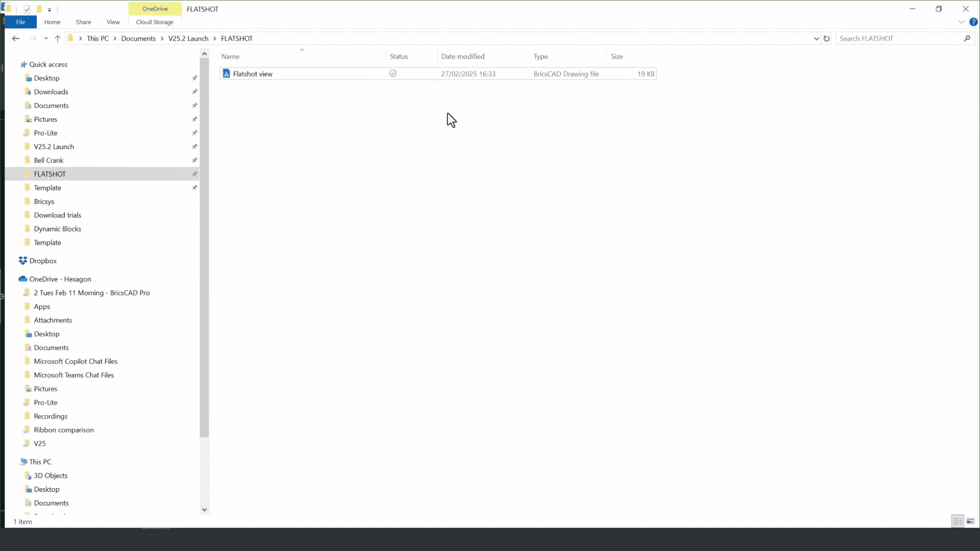The width and height of the screenshot is (980, 551).
Task: Go up one folder level arrow
Action: coord(58,38)
